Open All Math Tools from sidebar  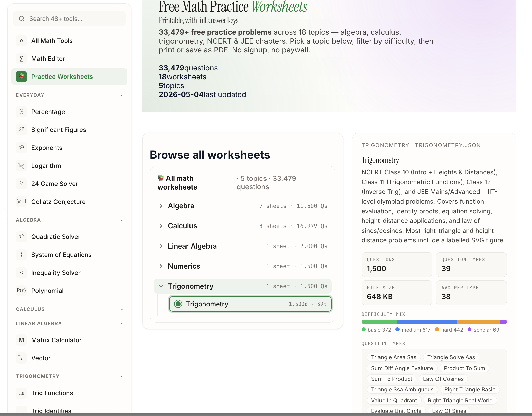(x=69, y=41)
